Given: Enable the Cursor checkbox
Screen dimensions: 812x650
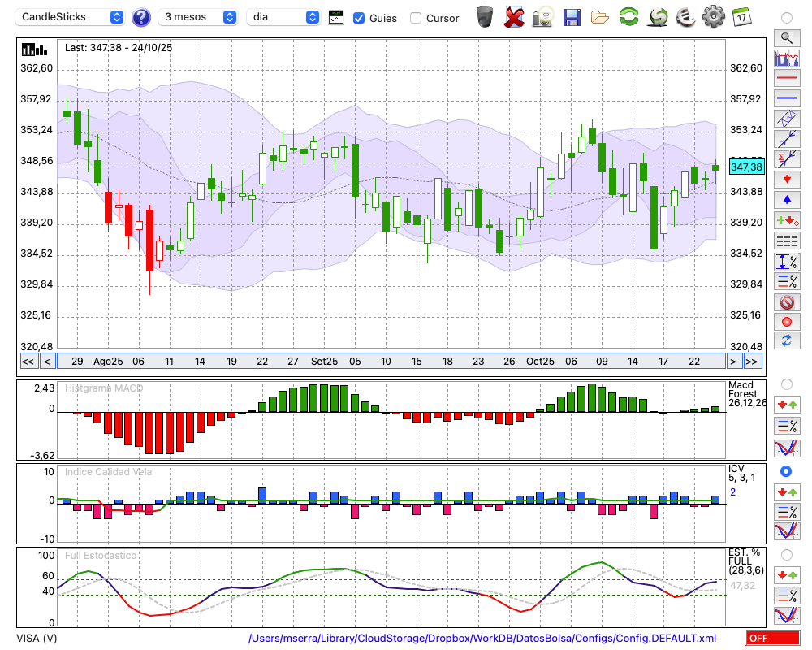Looking at the screenshot, I should click(x=415, y=18).
